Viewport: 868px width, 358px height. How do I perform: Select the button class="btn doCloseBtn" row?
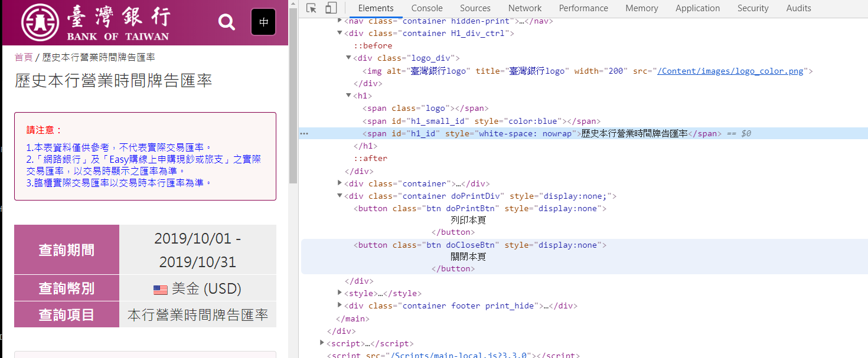point(480,245)
